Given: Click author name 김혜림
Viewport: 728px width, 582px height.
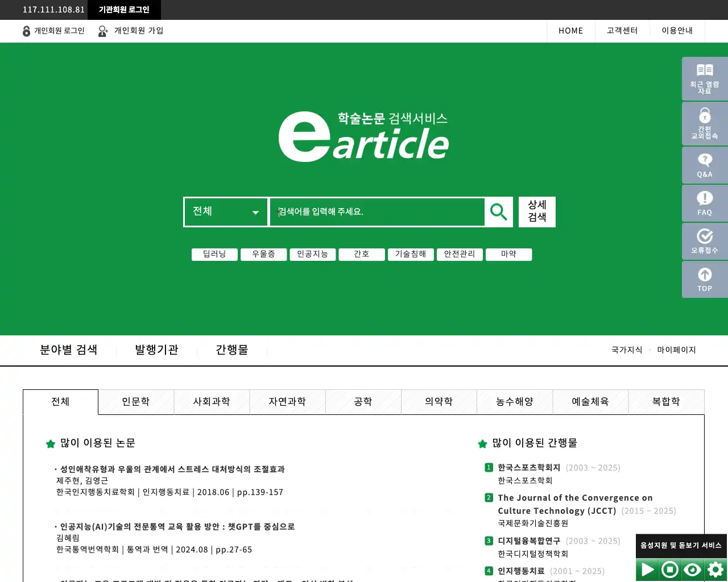Looking at the screenshot, I should pyautogui.click(x=68, y=538).
